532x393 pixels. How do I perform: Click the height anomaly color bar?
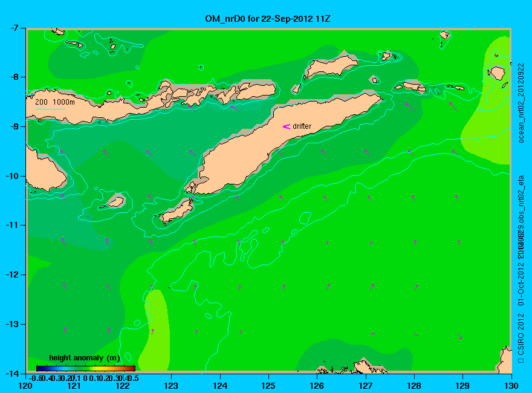[x=86, y=368]
